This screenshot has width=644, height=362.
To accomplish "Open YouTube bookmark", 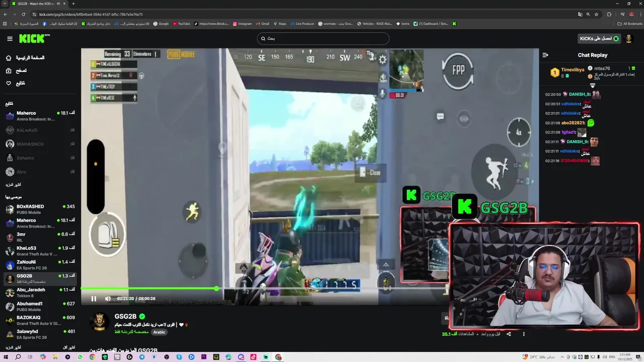I will [x=182, y=24].
